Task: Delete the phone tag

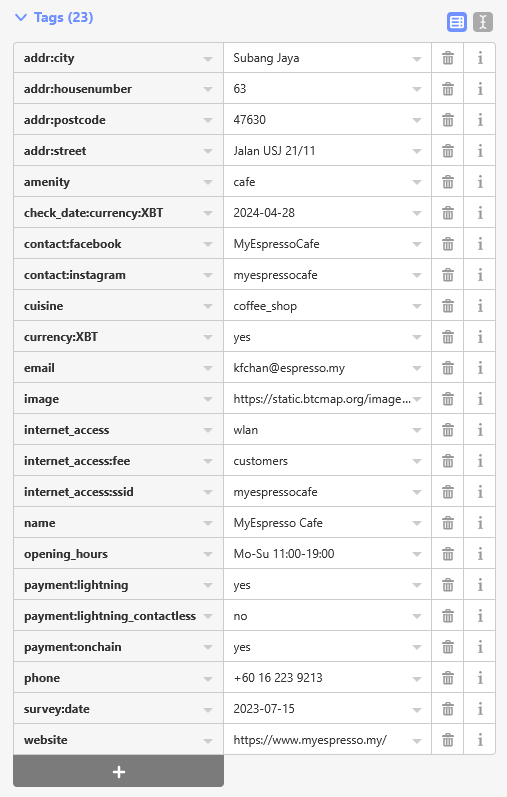Action: 448,678
